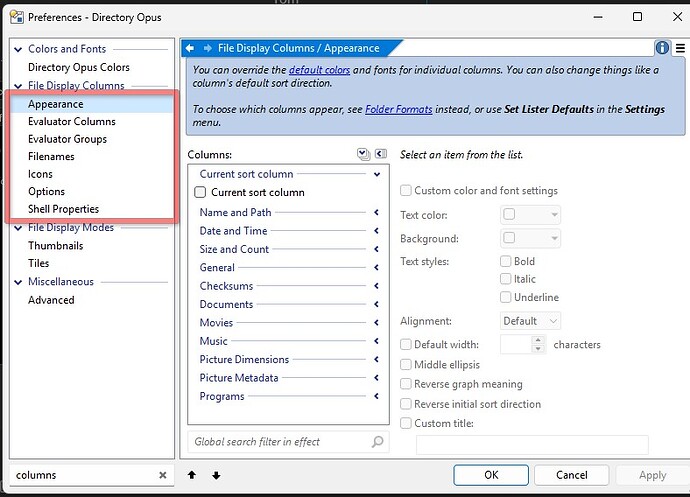
Task: Open the Options preferences page
Action: [x=46, y=191]
